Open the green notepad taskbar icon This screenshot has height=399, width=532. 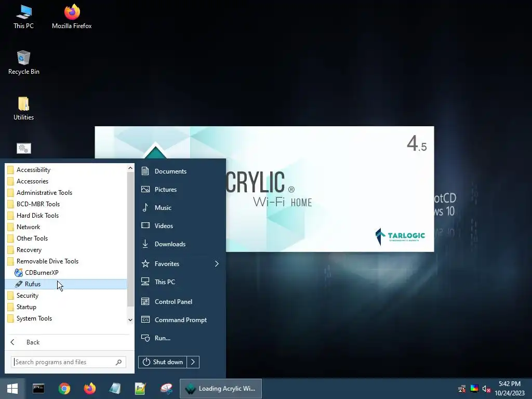click(140, 389)
